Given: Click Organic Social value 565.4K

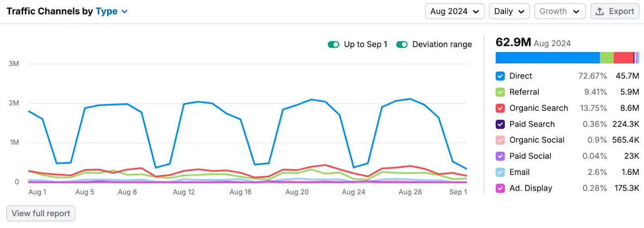Looking at the screenshot, I should pyautogui.click(x=625, y=140).
